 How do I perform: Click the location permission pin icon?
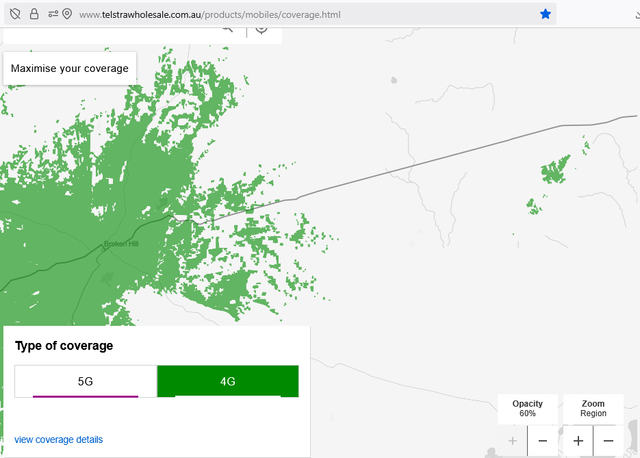[67, 14]
